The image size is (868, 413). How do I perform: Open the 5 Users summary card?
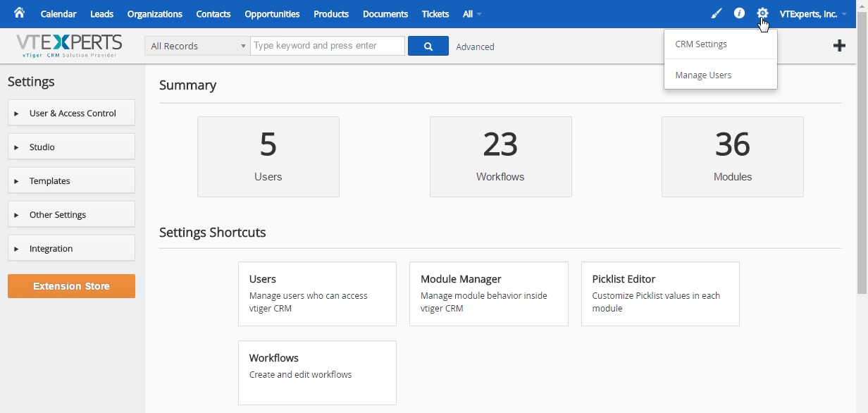pos(268,156)
